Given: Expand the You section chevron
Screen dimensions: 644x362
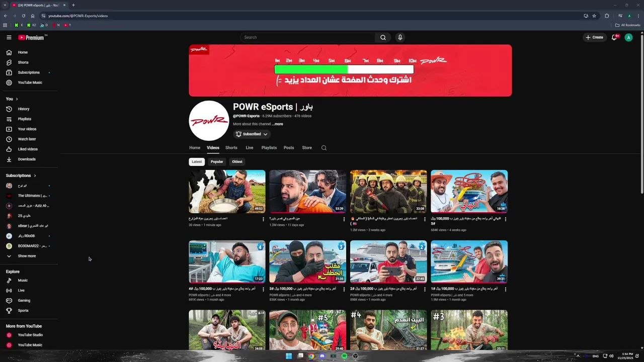Looking at the screenshot, I should [x=17, y=99].
